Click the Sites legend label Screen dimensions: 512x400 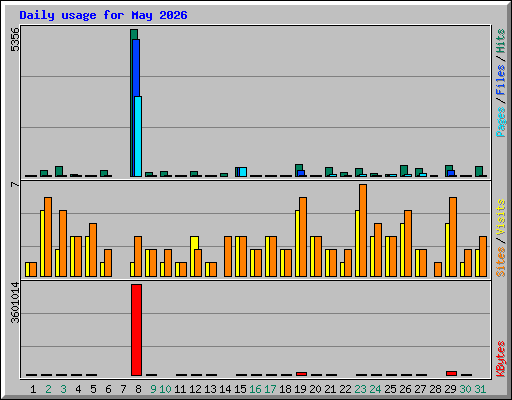click(x=500, y=262)
